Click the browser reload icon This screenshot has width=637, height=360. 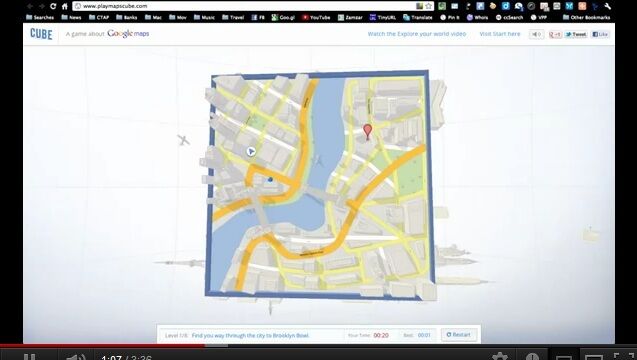click(x=53, y=6)
